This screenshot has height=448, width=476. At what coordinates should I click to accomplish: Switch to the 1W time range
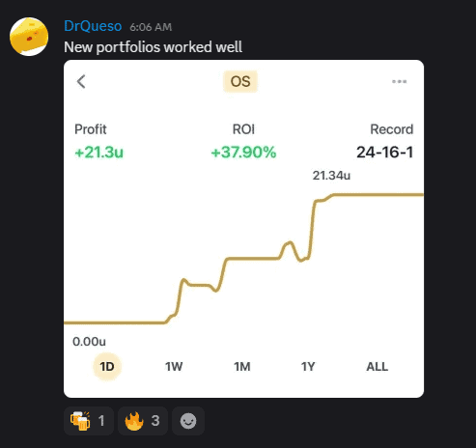(x=174, y=367)
